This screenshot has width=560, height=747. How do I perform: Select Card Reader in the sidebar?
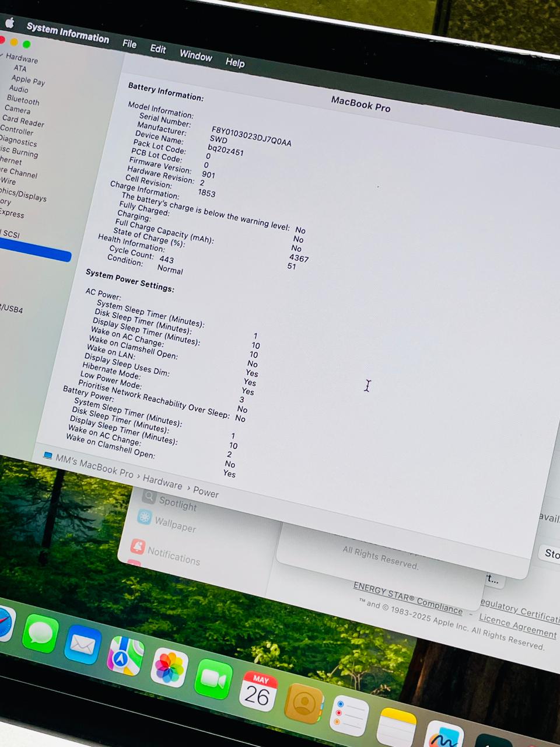click(23, 121)
